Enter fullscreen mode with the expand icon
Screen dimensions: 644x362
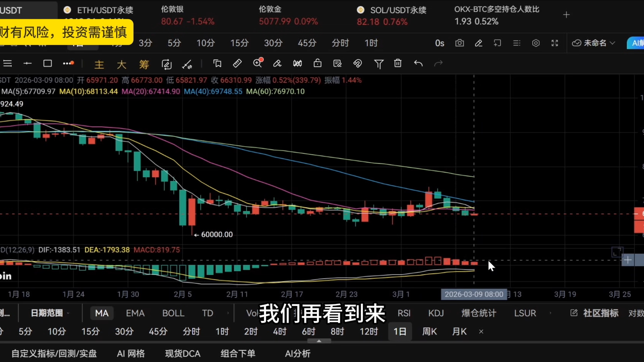pos(555,43)
